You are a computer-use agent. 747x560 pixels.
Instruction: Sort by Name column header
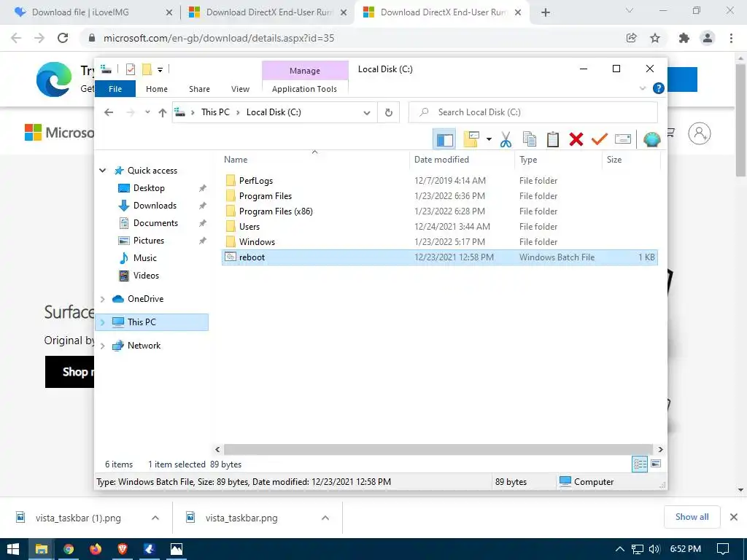coord(315,160)
